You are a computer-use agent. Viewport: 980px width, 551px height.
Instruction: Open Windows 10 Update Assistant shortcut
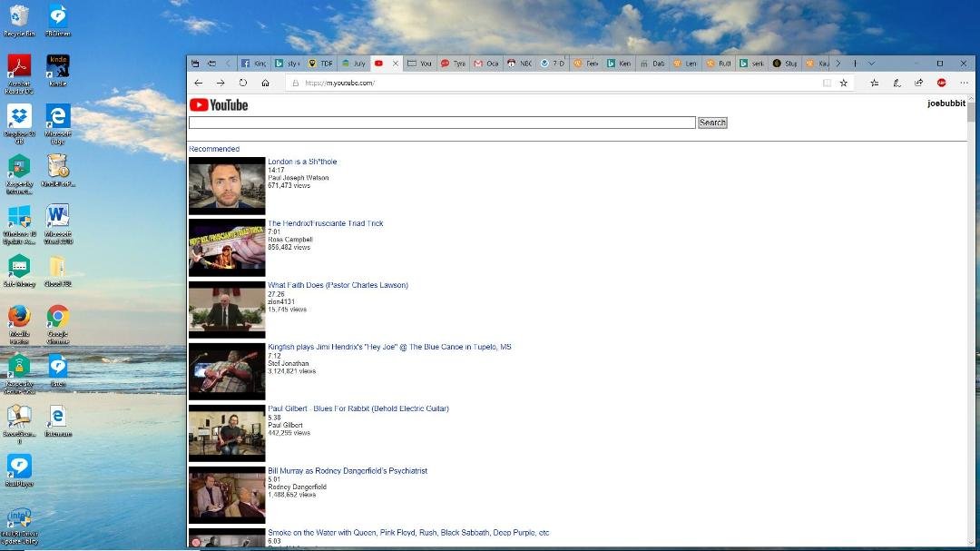19,223
